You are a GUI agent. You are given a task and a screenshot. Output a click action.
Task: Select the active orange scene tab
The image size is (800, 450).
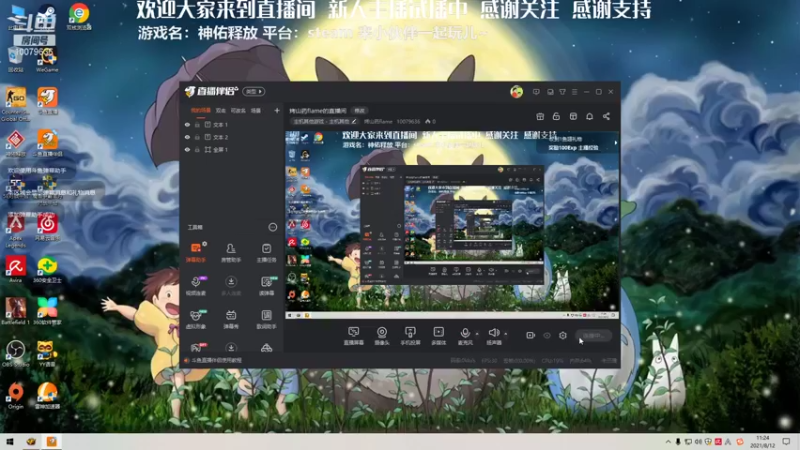click(x=201, y=110)
